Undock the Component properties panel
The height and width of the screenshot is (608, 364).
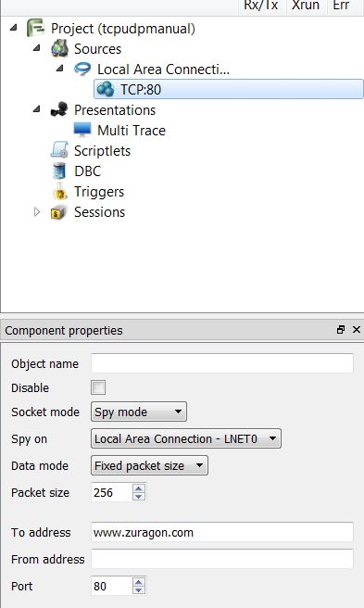point(341,330)
